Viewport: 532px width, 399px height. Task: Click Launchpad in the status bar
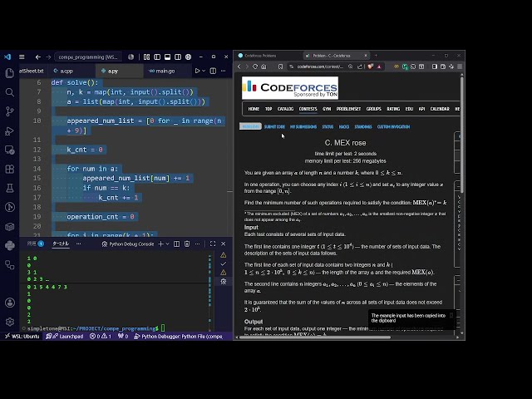pos(65,336)
